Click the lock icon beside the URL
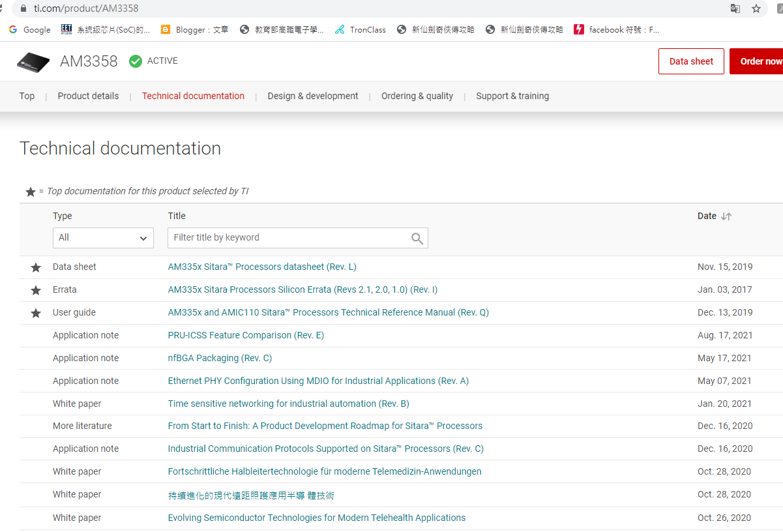This screenshot has width=783, height=532. (x=24, y=8)
